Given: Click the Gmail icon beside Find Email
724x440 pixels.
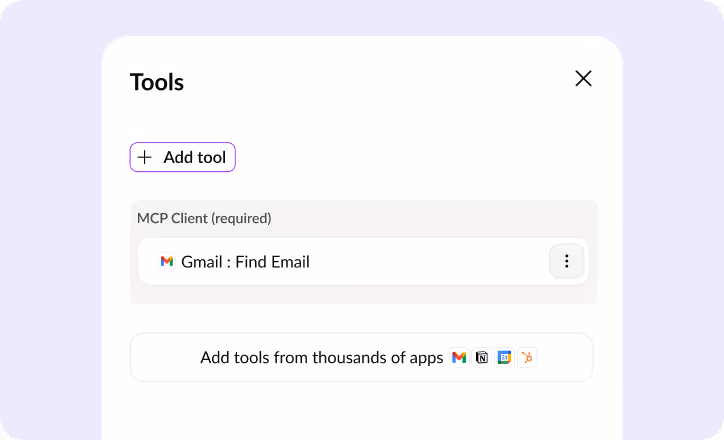Looking at the screenshot, I should point(167,261).
